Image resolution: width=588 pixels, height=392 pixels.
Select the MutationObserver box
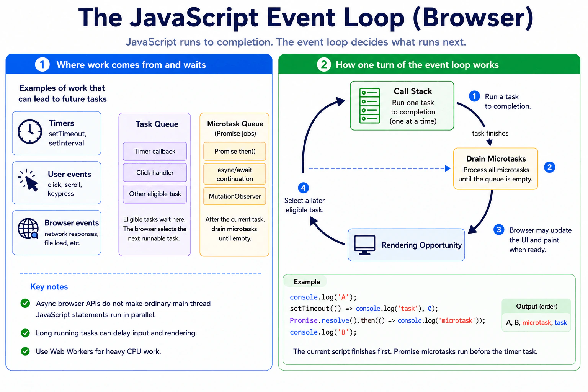(x=235, y=196)
